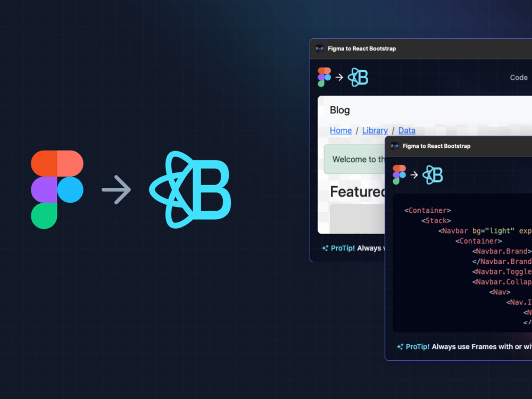Click the ProTip sparkle icon in front window

400,346
